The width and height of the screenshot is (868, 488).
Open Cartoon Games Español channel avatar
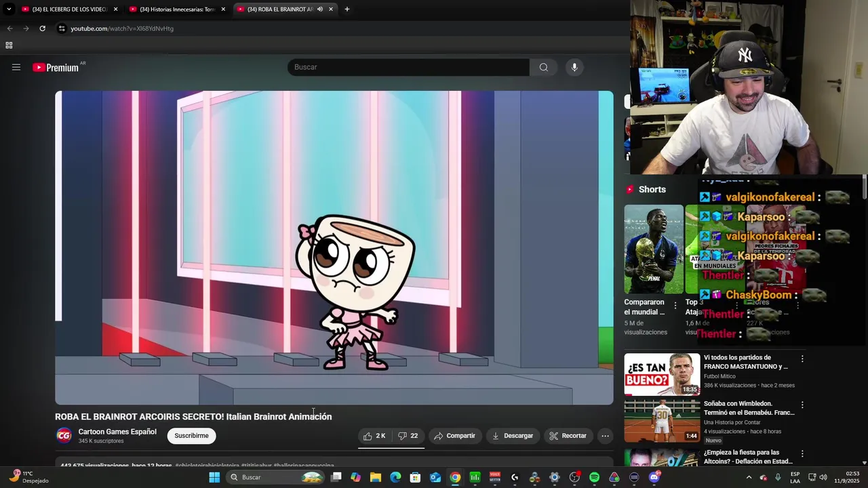pyautogui.click(x=64, y=436)
